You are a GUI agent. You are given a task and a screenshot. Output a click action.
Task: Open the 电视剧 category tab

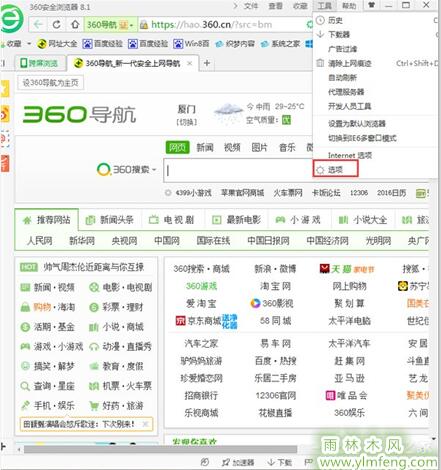tap(171, 220)
